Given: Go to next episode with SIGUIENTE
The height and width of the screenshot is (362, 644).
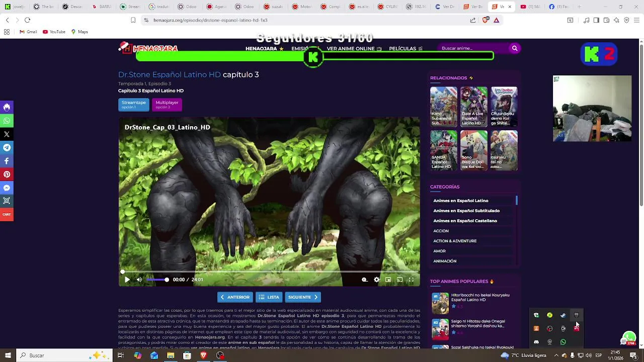Looking at the screenshot, I should [303, 297].
